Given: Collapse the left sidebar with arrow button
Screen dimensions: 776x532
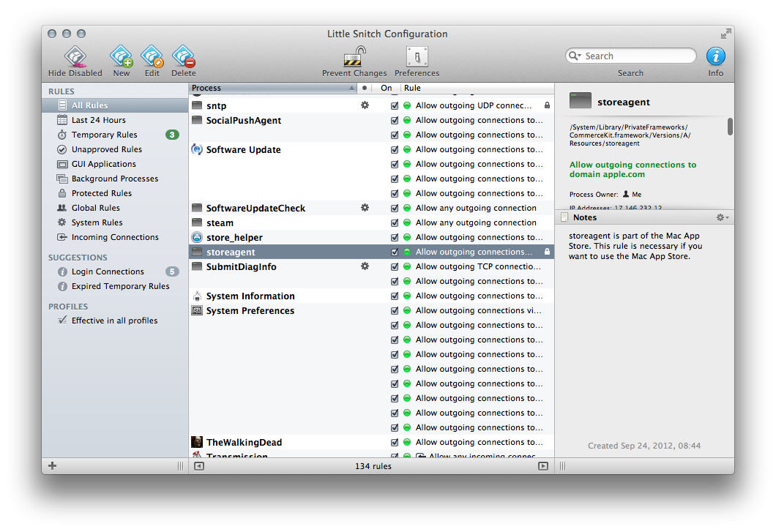Looking at the screenshot, I should 199,466.
